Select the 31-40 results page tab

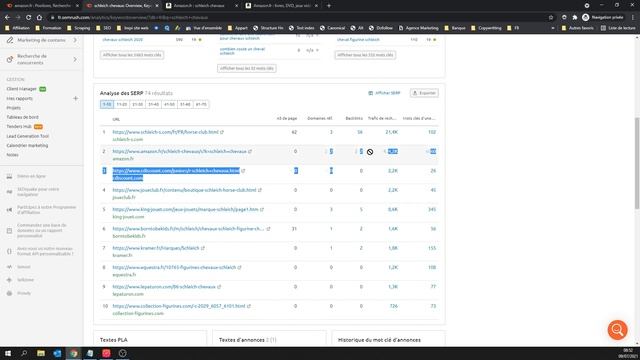pos(153,104)
